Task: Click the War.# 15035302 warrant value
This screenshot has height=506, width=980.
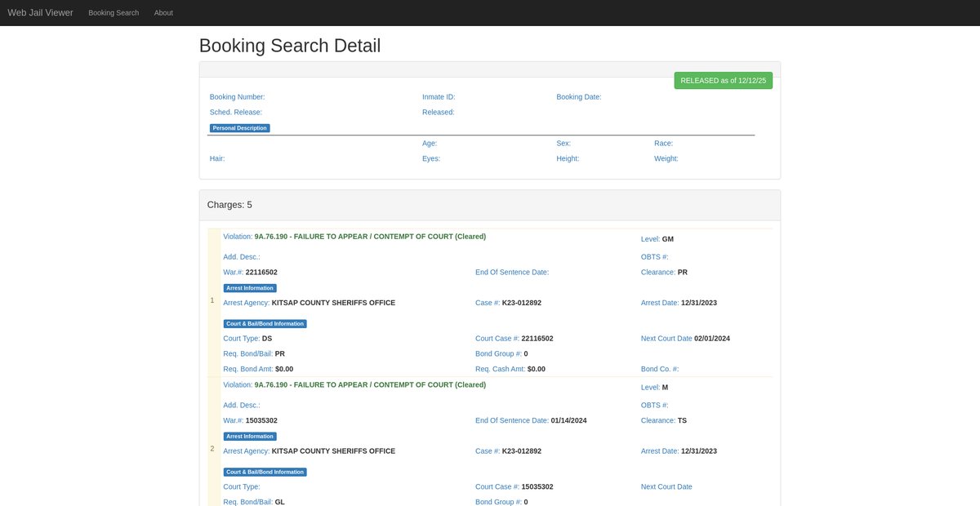Action: tap(261, 420)
